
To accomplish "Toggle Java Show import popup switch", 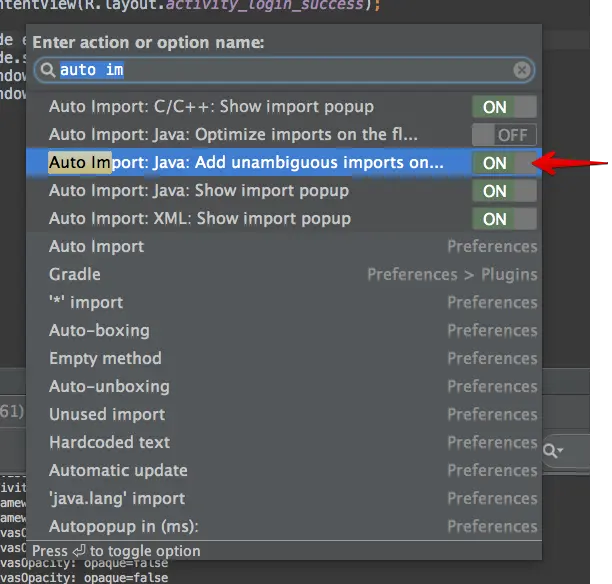I will click(x=504, y=191).
